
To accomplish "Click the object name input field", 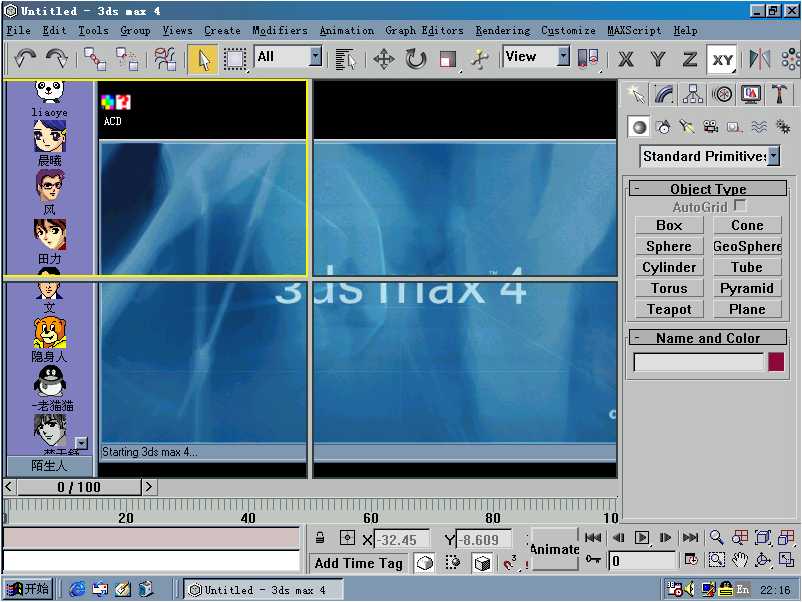I will (x=698, y=362).
